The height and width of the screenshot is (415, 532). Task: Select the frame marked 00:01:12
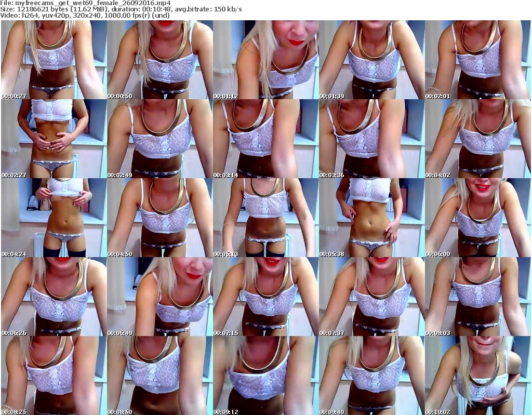point(266,60)
